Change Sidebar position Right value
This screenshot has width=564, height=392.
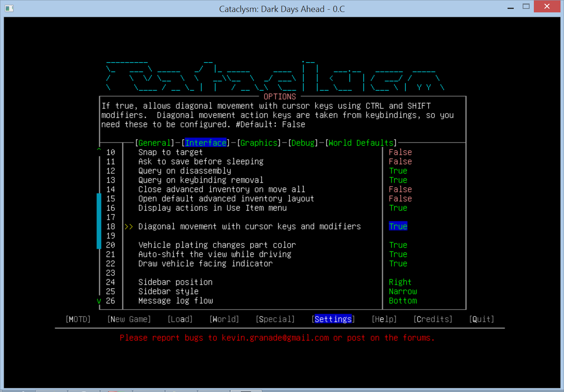pos(400,282)
